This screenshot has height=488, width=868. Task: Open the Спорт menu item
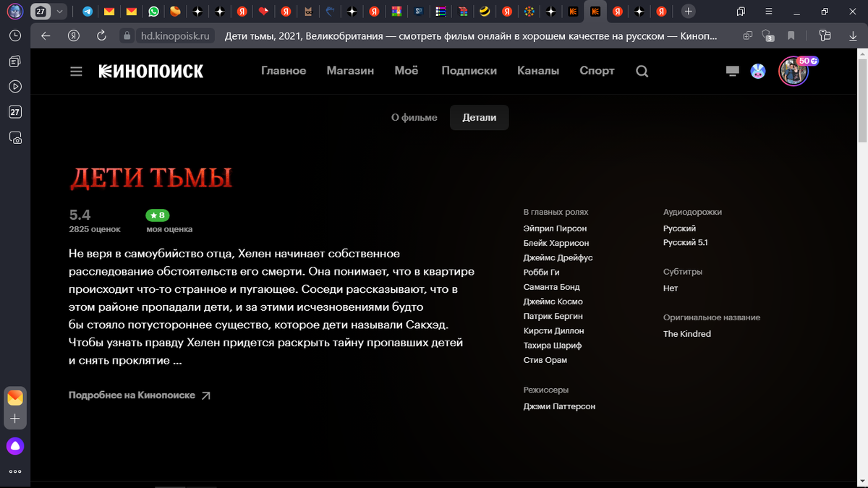click(x=597, y=71)
